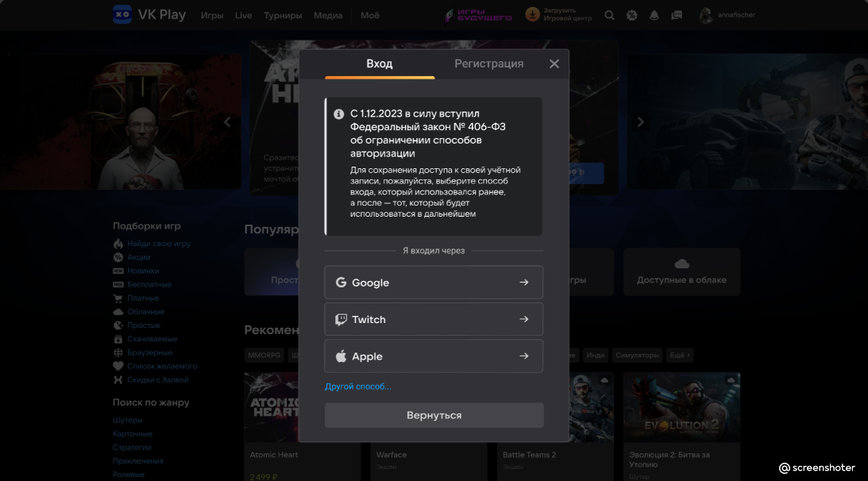The width and height of the screenshot is (868, 481).
Task: Open the annafischer profile avatar
Action: coord(706,16)
